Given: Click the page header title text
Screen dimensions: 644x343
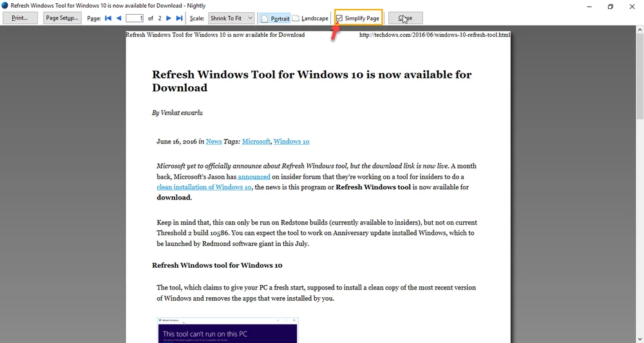Looking at the screenshot, I should coord(215,35).
